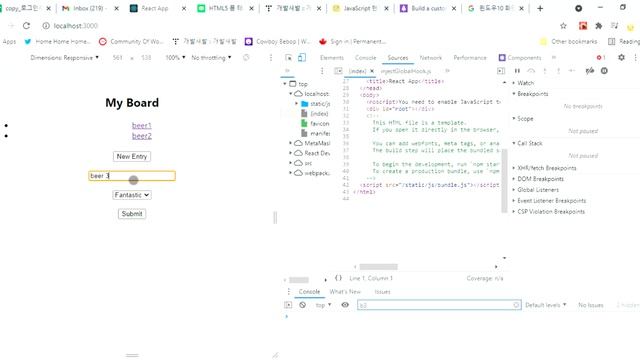This screenshot has width=640, height=360.
Task: Switch to the Elements panel tab
Action: coord(332,58)
